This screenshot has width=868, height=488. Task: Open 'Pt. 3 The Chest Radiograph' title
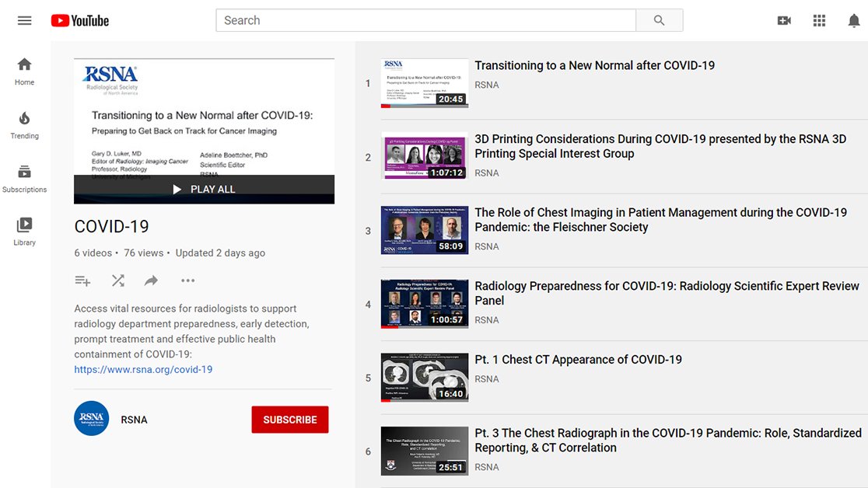[668, 441]
